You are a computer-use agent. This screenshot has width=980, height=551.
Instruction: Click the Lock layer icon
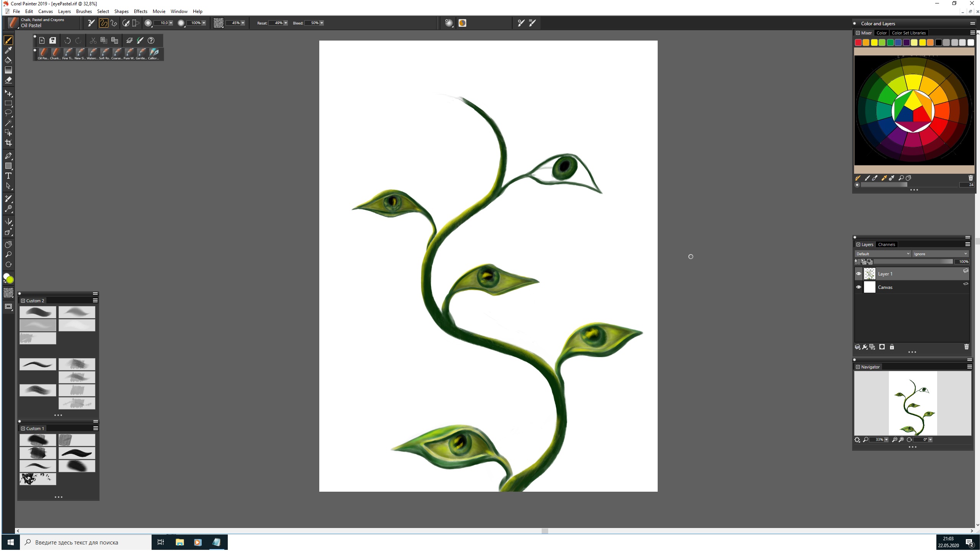892,347
